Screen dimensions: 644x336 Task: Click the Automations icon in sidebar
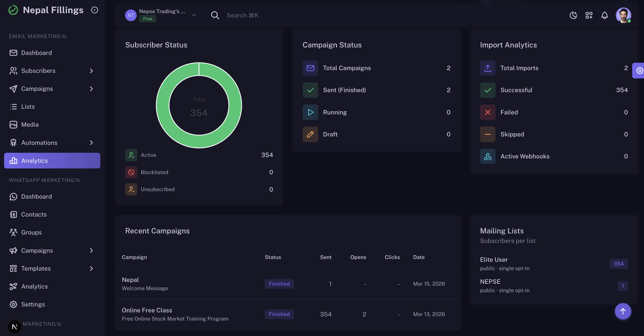point(14,143)
